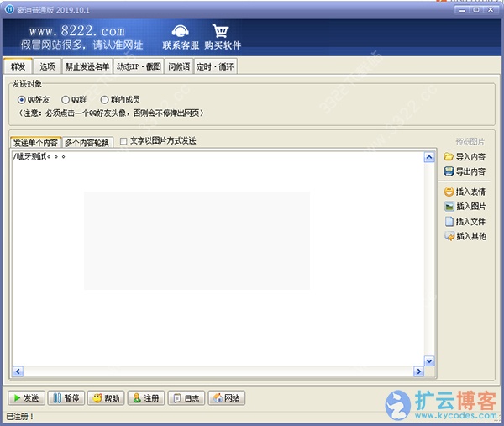This screenshot has height=426, width=504.
Task: Click the 预览图片 label
Action: click(470, 141)
